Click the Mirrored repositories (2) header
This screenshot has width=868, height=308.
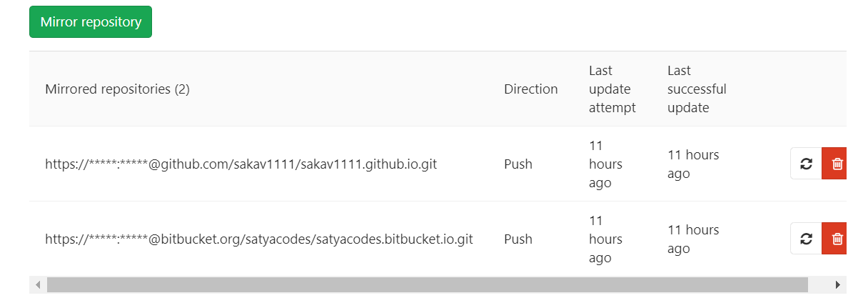[x=117, y=89]
